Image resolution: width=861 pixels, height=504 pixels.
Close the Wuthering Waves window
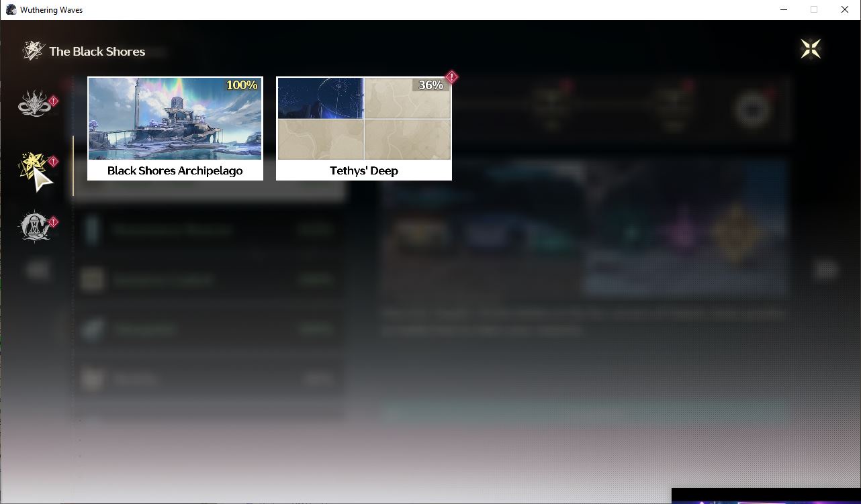[x=845, y=9]
